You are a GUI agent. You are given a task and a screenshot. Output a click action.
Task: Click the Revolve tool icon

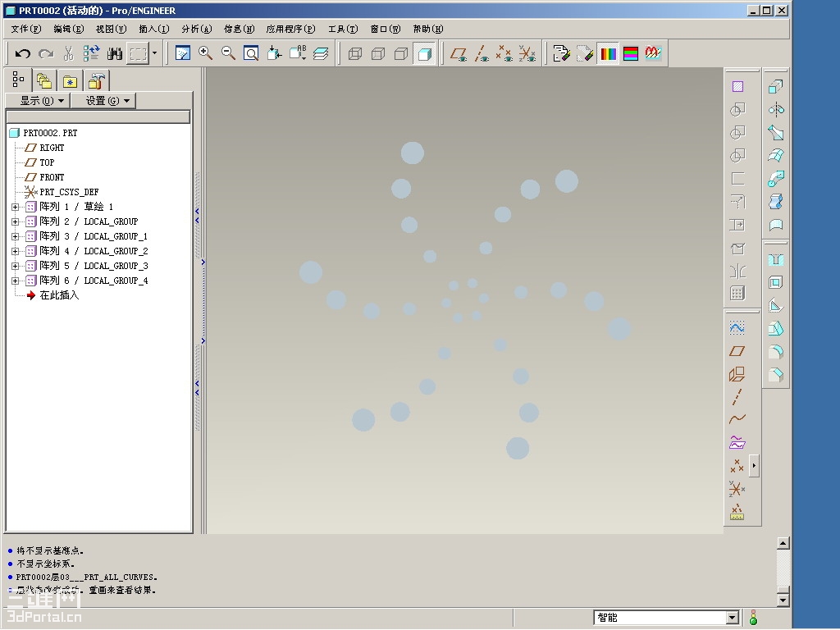776,110
